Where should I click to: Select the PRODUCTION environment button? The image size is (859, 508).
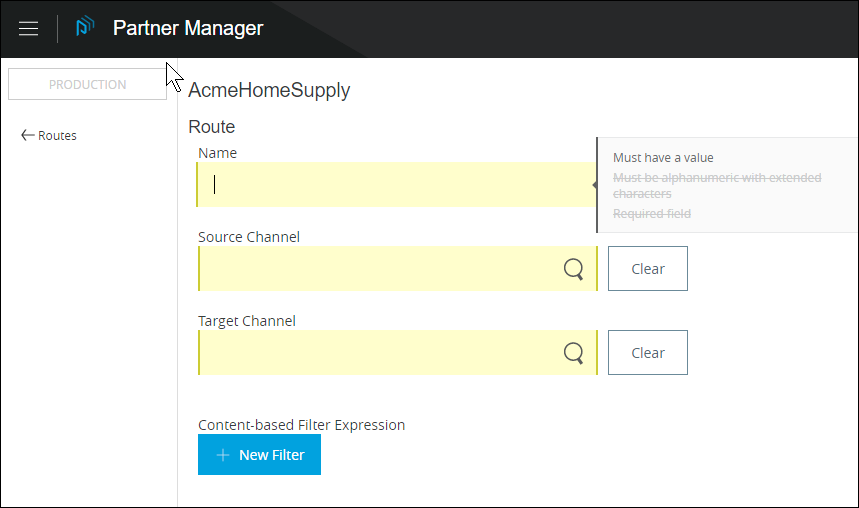87,85
